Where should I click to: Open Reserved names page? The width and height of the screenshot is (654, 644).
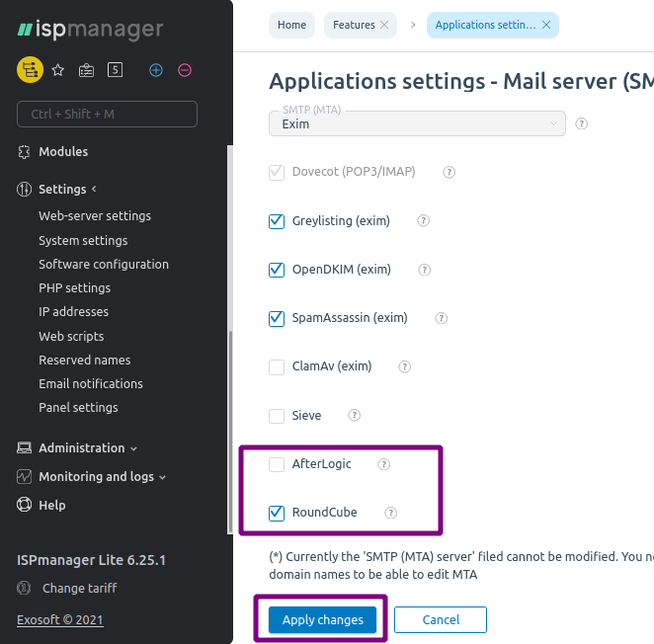[85, 360]
